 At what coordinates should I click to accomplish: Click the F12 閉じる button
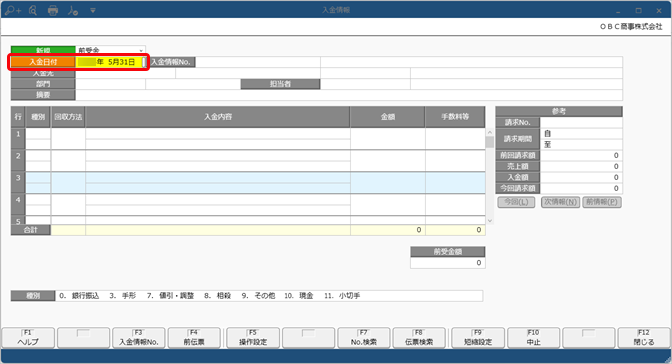coord(644,338)
